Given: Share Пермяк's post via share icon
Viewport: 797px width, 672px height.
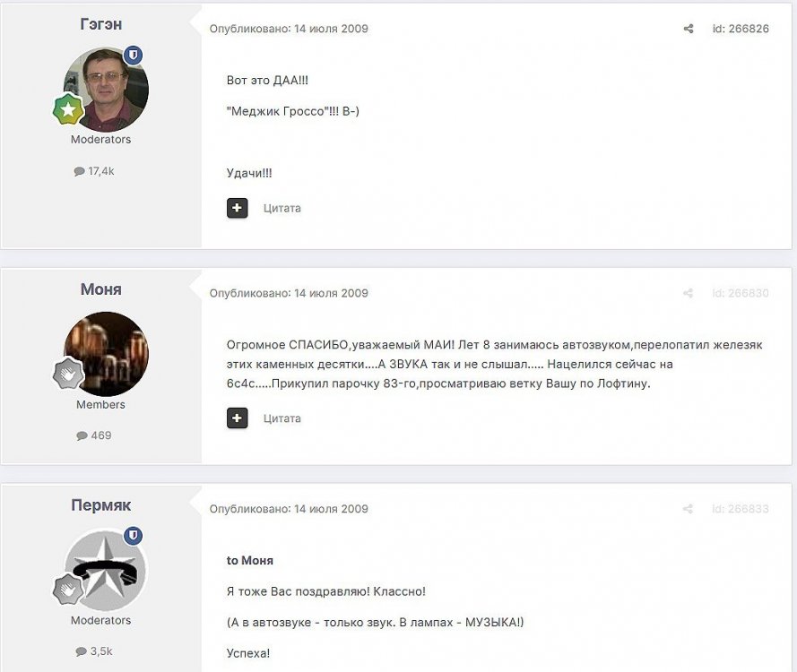Looking at the screenshot, I should point(689,508).
